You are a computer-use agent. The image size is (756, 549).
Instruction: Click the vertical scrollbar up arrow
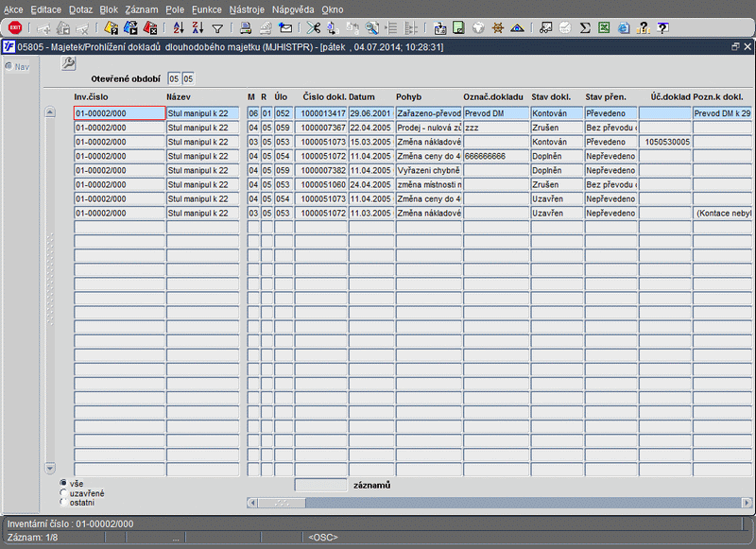pyautogui.click(x=50, y=112)
